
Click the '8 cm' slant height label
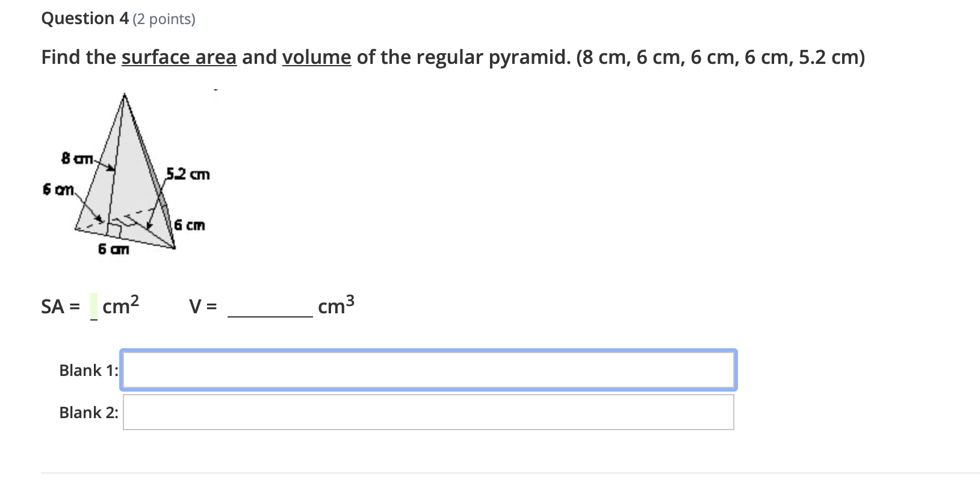coord(76,158)
